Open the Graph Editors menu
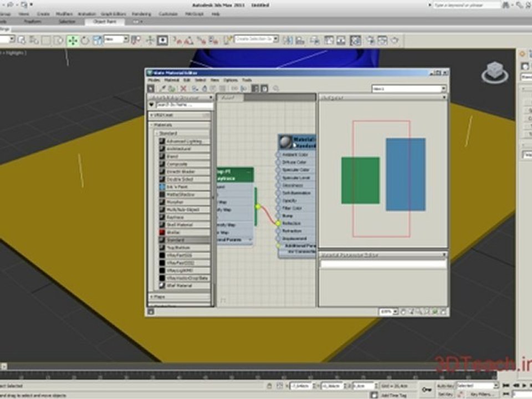Screen dimensions: 532x399 click(x=114, y=14)
